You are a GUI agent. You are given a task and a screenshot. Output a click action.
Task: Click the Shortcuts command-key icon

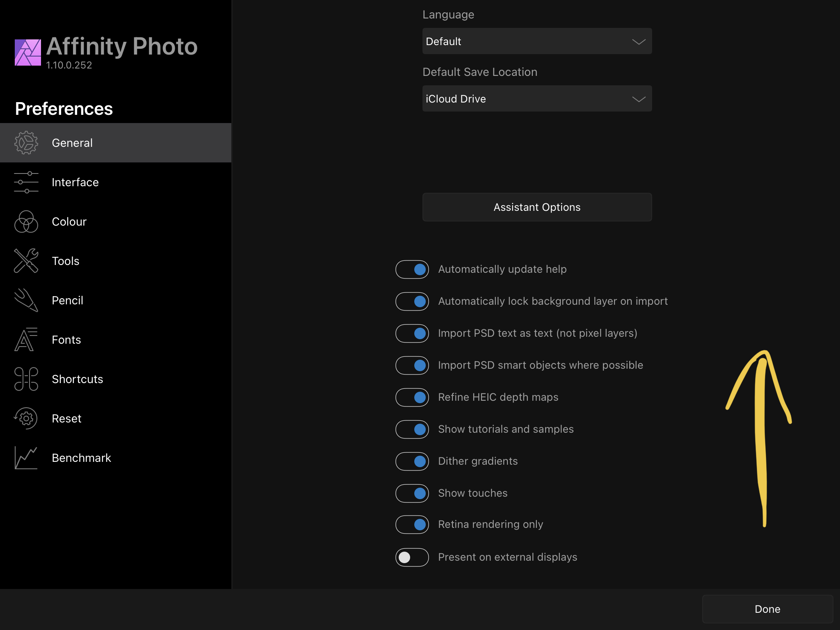pyautogui.click(x=26, y=379)
